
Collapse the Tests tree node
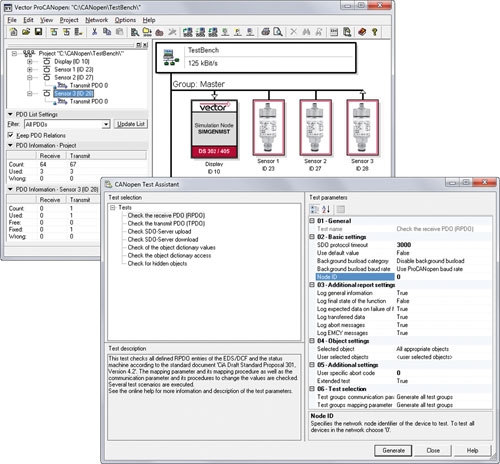(x=113, y=207)
